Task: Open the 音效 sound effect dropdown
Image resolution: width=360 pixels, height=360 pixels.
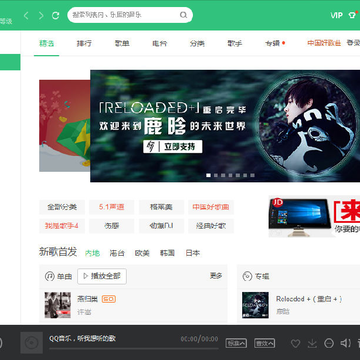Action: point(265,343)
